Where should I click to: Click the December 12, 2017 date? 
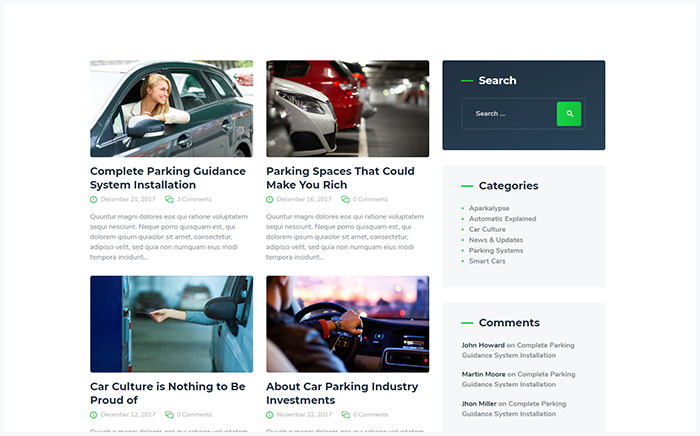click(128, 415)
